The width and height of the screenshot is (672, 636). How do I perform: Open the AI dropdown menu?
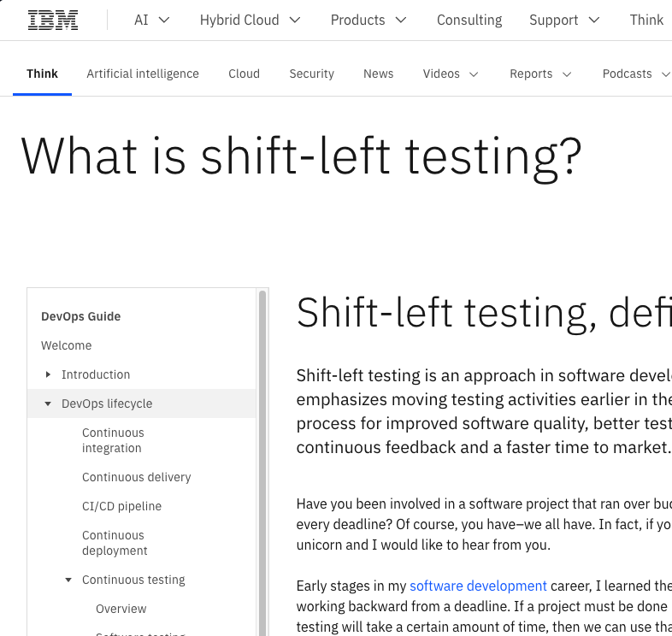(x=152, y=21)
